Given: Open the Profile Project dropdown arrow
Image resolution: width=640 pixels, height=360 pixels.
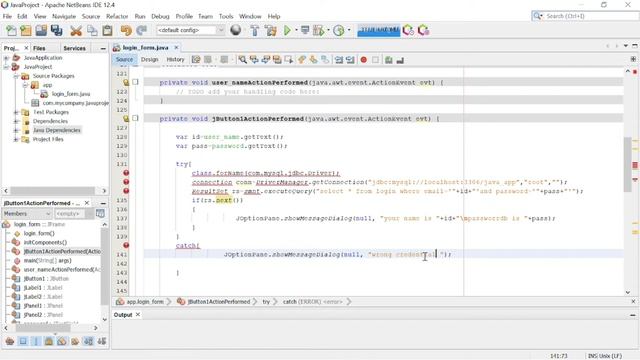Looking at the screenshot, I should (x=349, y=30).
